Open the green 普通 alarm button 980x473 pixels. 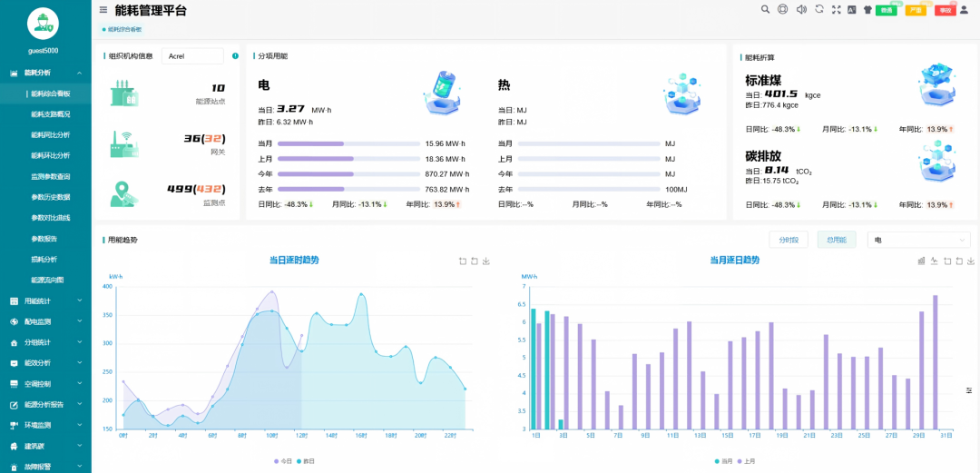tap(886, 11)
